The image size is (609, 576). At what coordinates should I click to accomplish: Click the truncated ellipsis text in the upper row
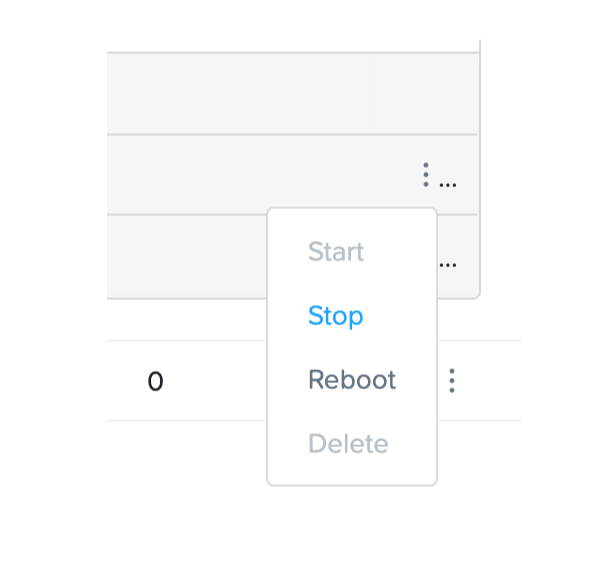tap(448, 182)
